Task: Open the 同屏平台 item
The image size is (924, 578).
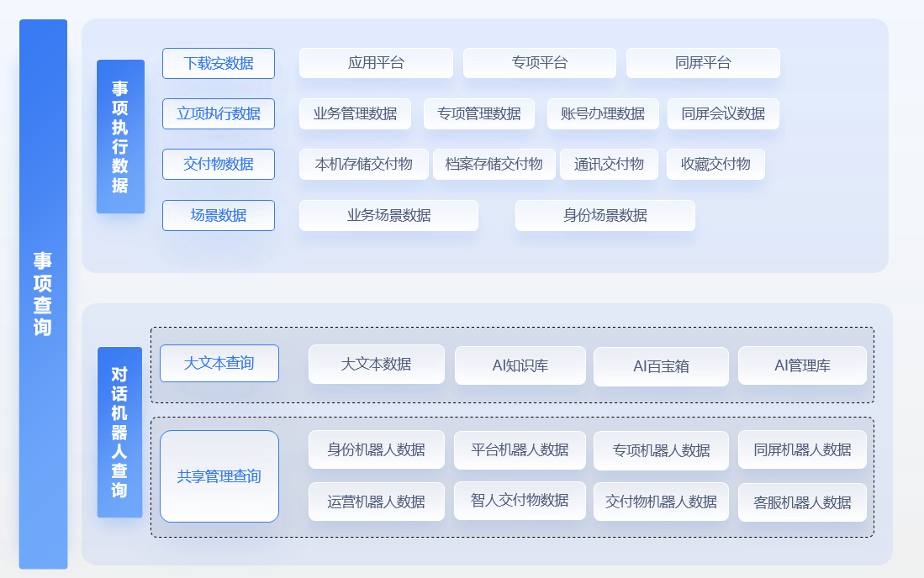Action: point(703,63)
